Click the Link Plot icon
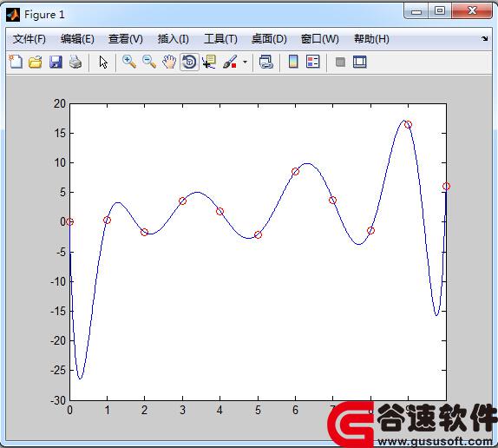Screen dimensions: 498x448 point(265,62)
